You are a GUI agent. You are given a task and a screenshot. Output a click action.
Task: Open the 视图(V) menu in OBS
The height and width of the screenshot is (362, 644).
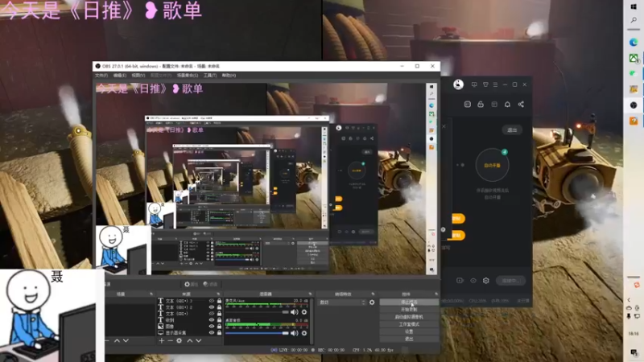click(138, 76)
